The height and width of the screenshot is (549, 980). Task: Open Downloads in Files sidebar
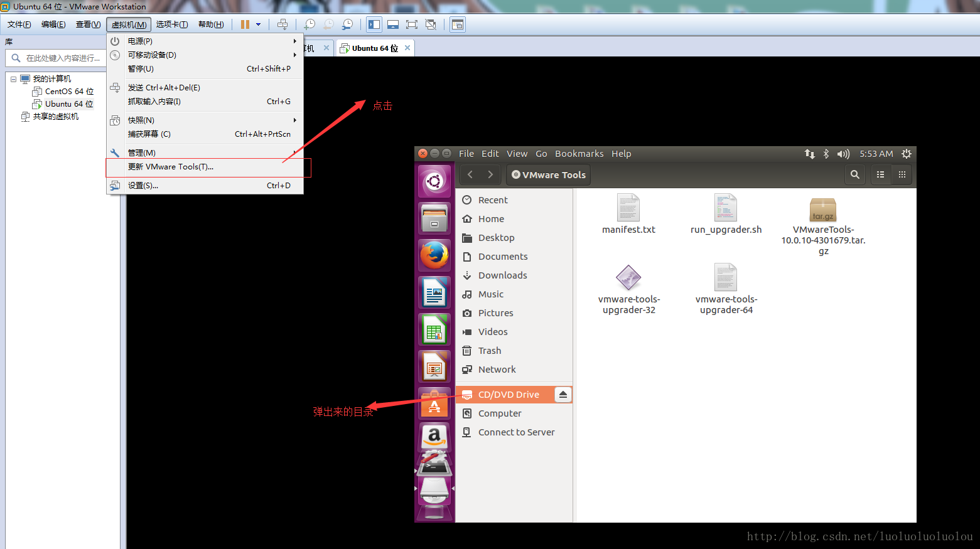click(x=514, y=275)
